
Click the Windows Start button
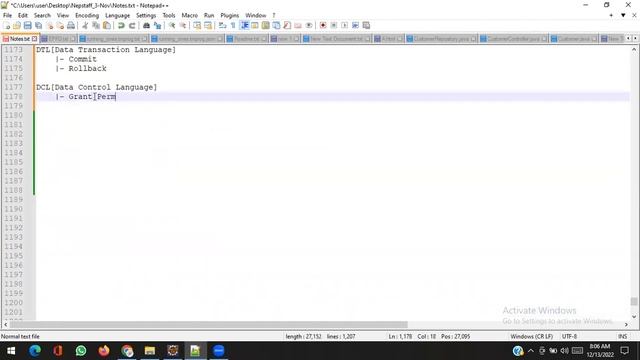(x=11, y=351)
